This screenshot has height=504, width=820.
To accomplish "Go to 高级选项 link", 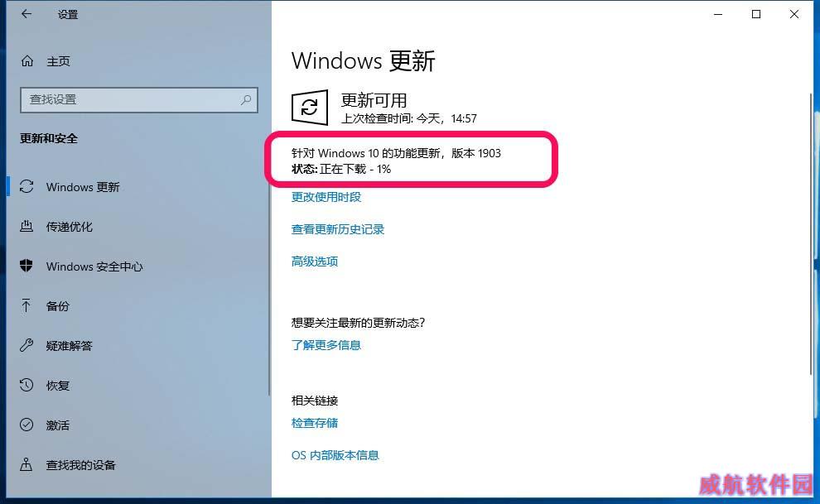I will [x=315, y=262].
